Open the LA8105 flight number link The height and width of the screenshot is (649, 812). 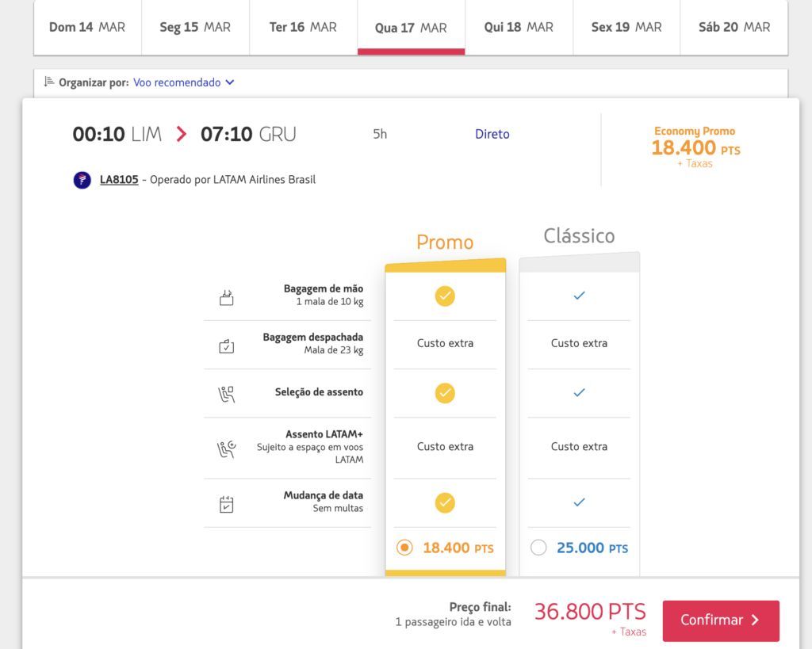(119, 180)
